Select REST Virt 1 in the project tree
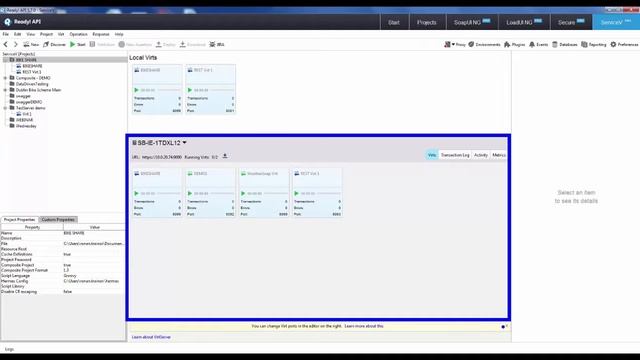The height and width of the screenshot is (360, 640). click(x=32, y=72)
